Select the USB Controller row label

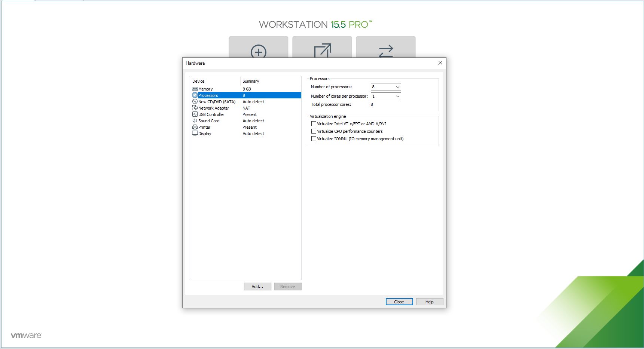point(211,114)
